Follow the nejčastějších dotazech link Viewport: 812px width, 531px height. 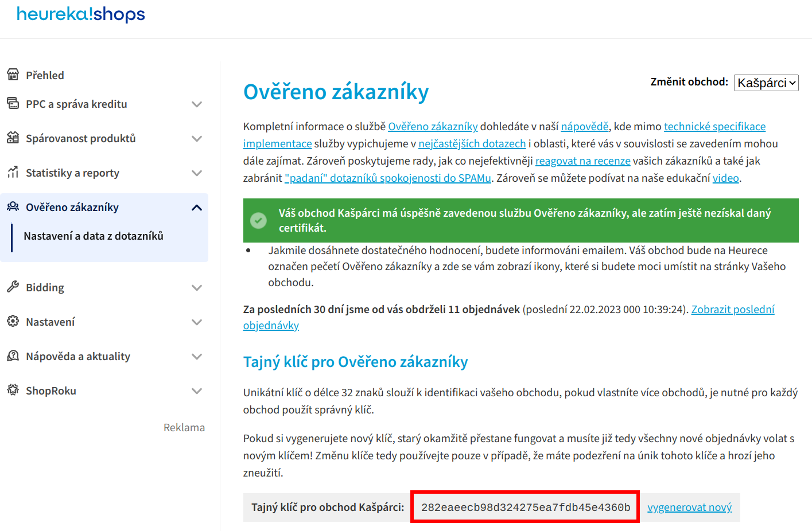click(472, 144)
